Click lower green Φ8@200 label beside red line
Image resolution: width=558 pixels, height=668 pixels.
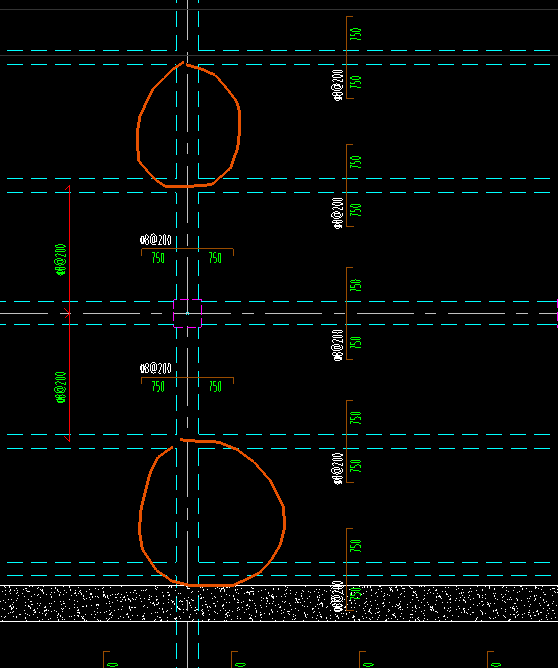coord(61,387)
